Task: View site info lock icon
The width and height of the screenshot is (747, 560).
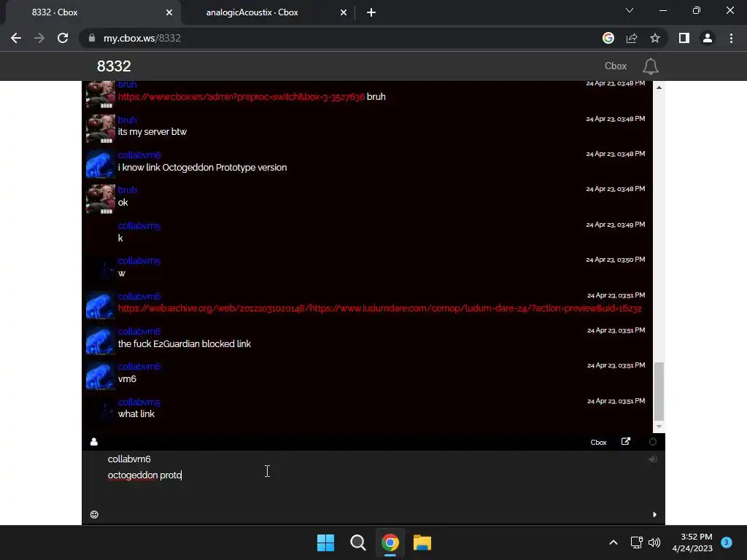Action: point(92,38)
